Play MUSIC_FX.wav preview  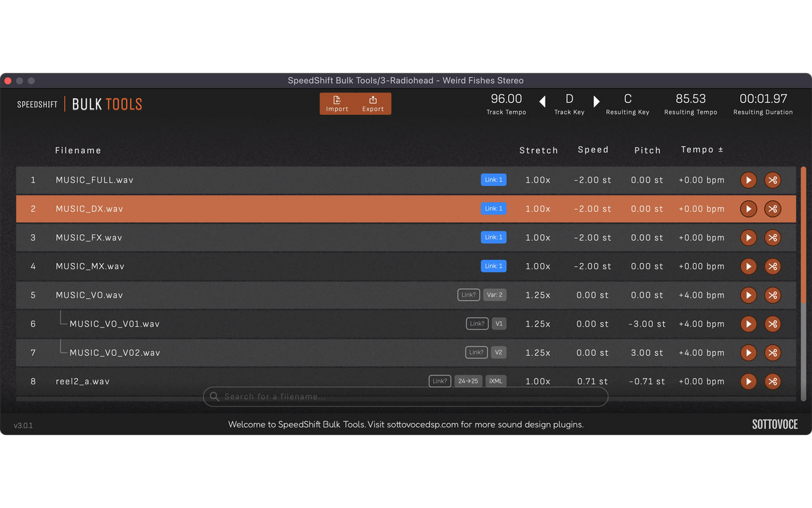pos(748,237)
